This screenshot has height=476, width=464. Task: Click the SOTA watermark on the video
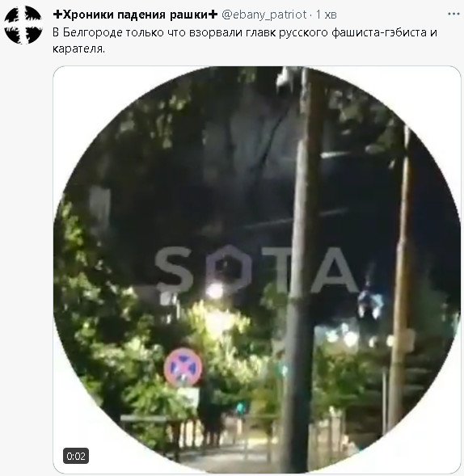(x=256, y=270)
